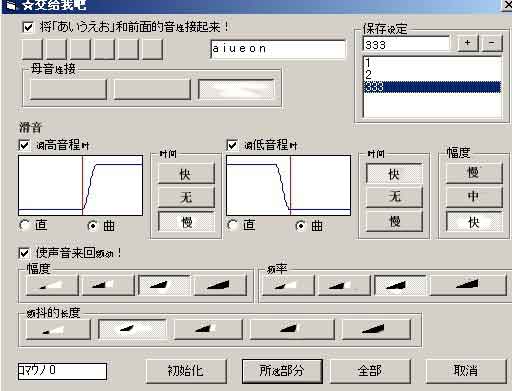Select smallest wedge icon in 幅度 vibrato group
The width and height of the screenshot is (512, 391).
[52, 285]
